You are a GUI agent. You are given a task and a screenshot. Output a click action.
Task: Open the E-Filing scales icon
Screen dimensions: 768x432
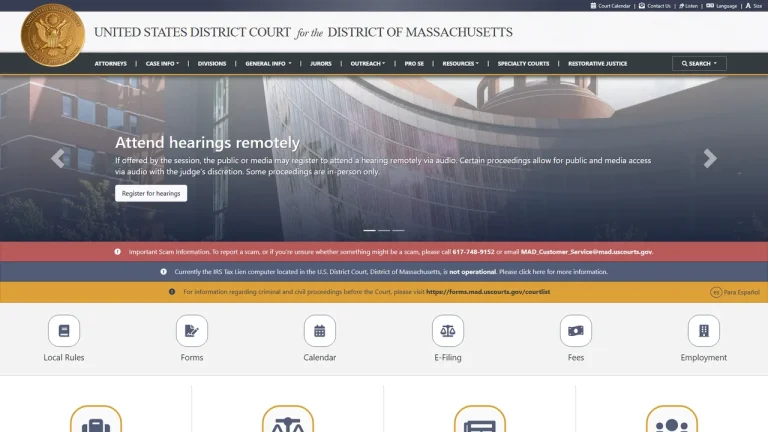[x=448, y=331]
